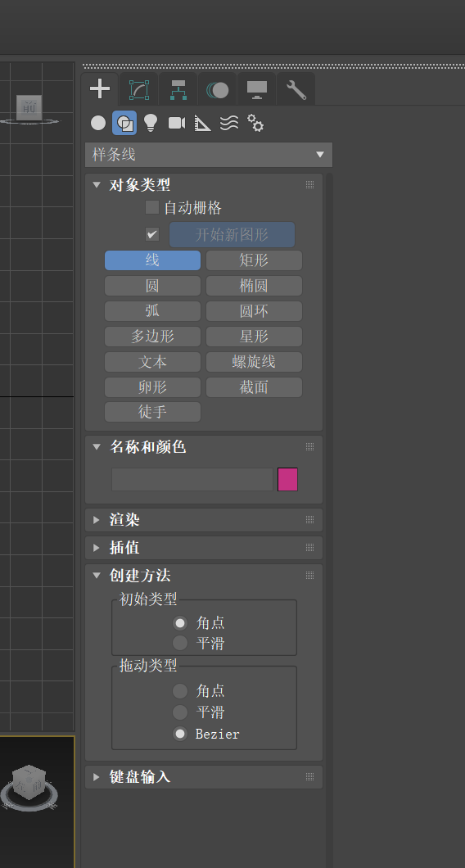Viewport: 465px width, 868px height.
Task: Click the object name input field
Action: pyautogui.click(x=192, y=479)
